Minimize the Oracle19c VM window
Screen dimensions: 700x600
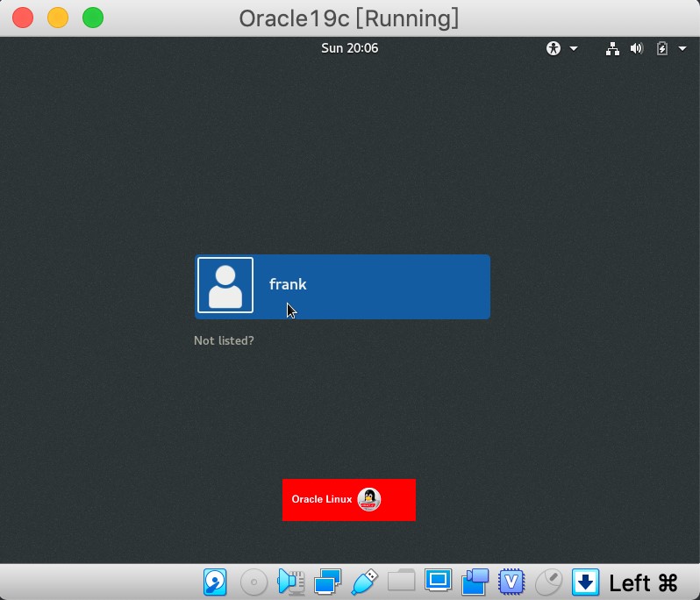pos(58,18)
